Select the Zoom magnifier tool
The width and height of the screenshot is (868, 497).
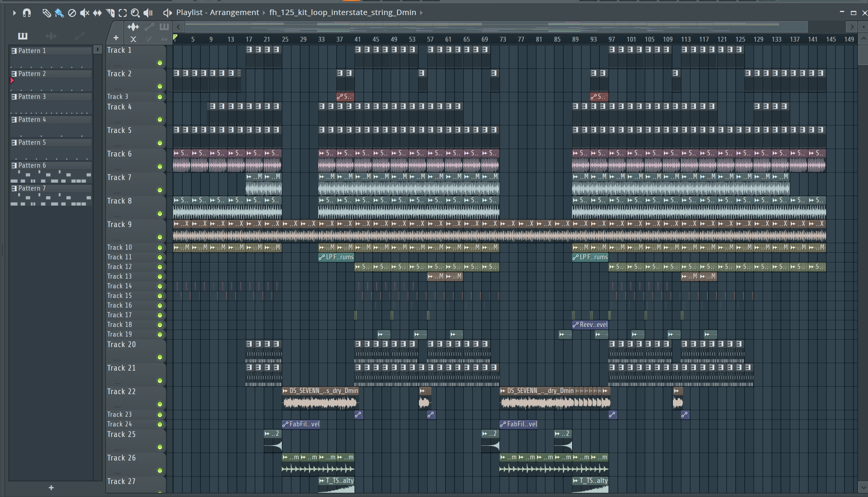pyautogui.click(x=135, y=13)
